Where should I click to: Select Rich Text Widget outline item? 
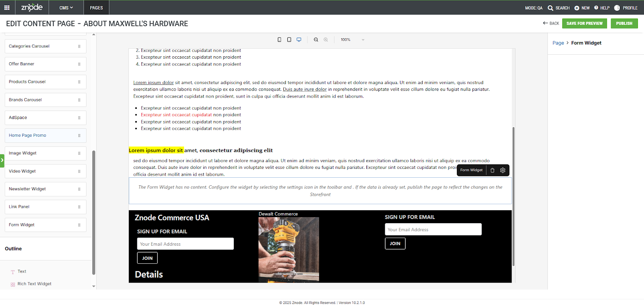(x=34, y=284)
